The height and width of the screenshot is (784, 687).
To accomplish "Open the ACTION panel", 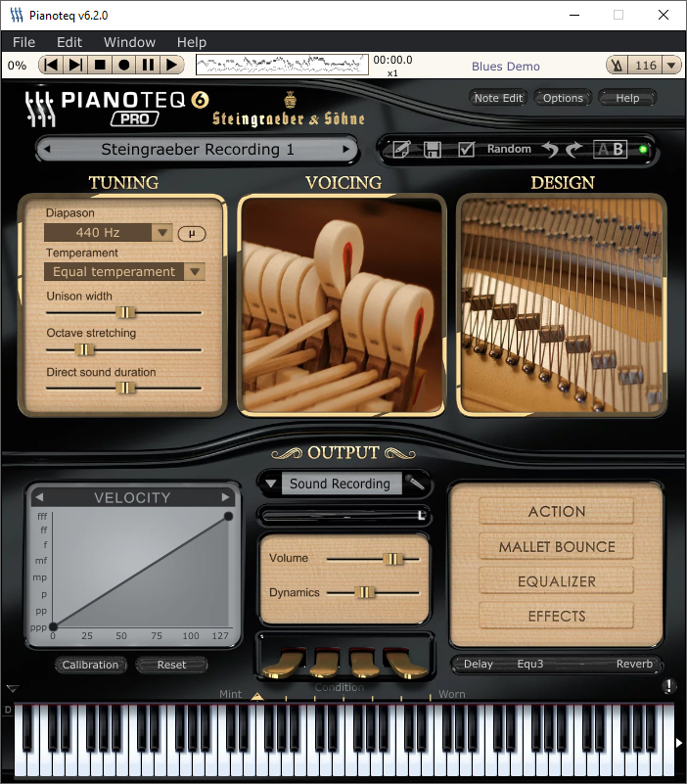I will (x=557, y=512).
